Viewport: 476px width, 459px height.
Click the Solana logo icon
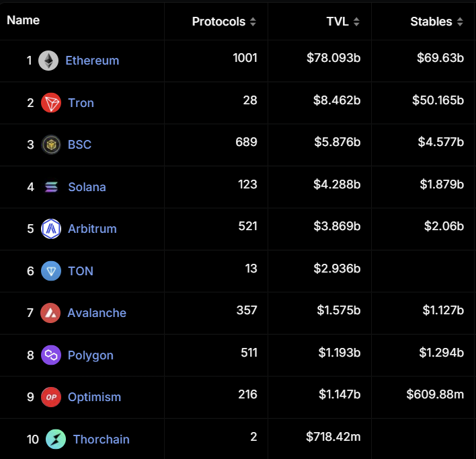click(x=51, y=187)
